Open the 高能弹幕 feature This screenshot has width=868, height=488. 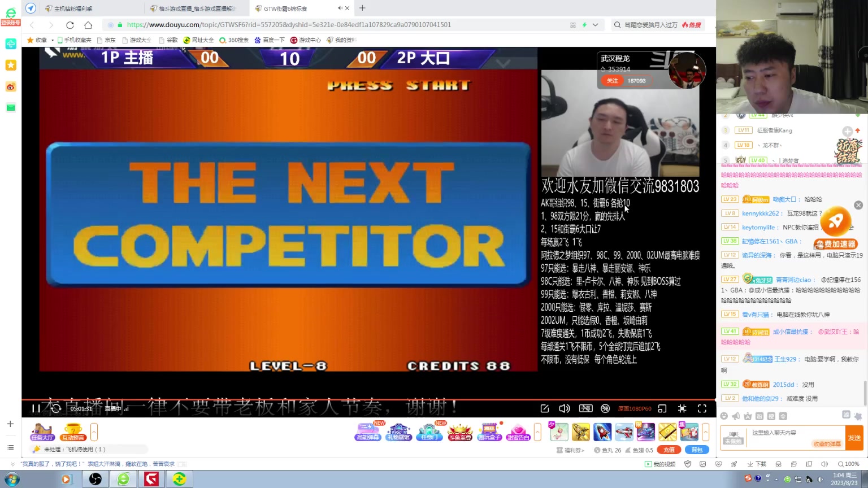click(x=368, y=432)
